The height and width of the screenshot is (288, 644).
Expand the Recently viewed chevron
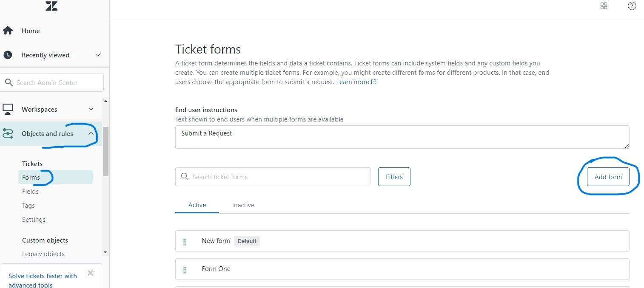(98, 55)
